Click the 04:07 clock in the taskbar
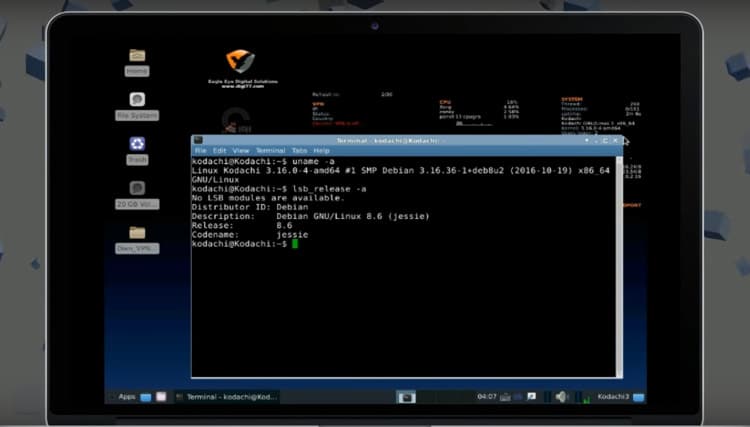750x427 pixels. coord(487,396)
